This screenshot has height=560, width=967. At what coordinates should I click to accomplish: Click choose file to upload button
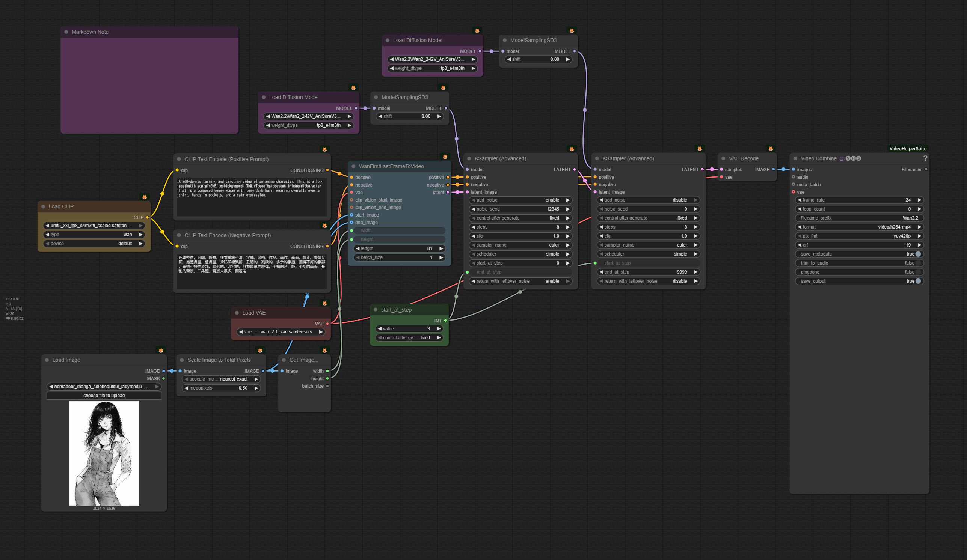[x=104, y=396]
